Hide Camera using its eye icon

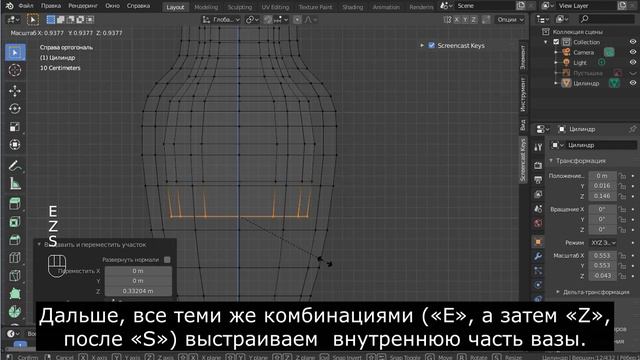click(632, 52)
